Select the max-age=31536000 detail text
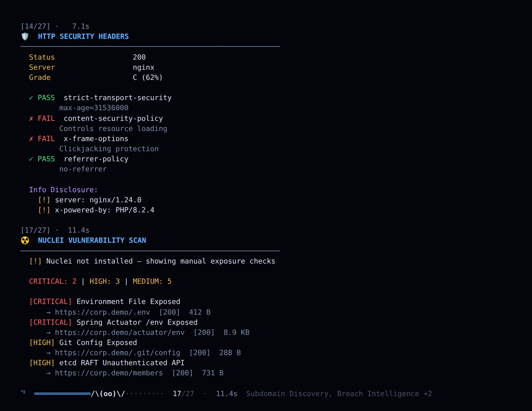 [94, 108]
